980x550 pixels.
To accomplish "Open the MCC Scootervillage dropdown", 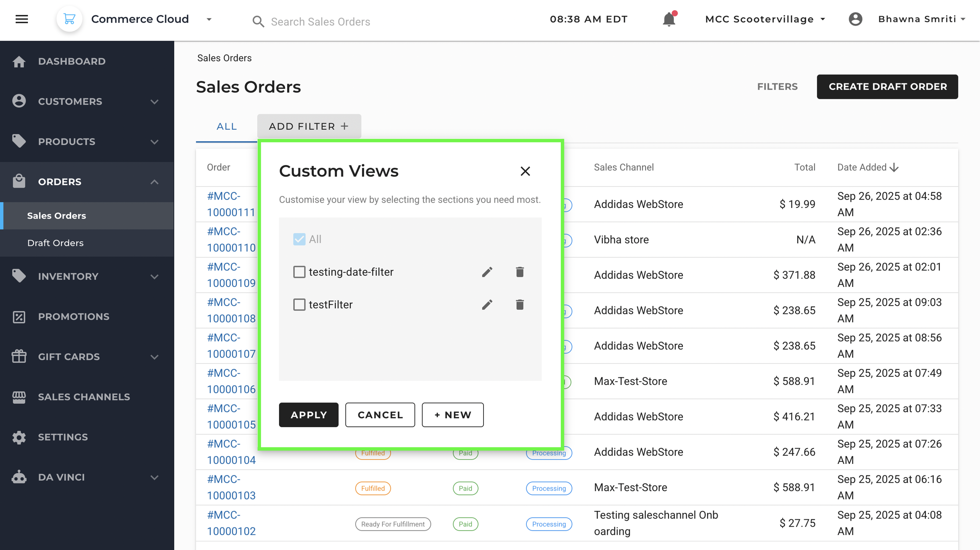I will point(765,19).
